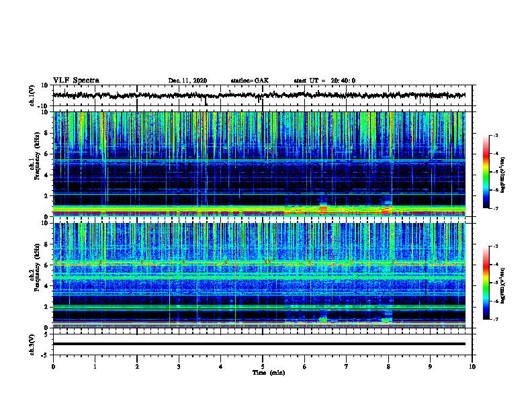Click time axis tick label "3"
Image resolution: width=532 pixels, height=411 pixels.
(179, 367)
